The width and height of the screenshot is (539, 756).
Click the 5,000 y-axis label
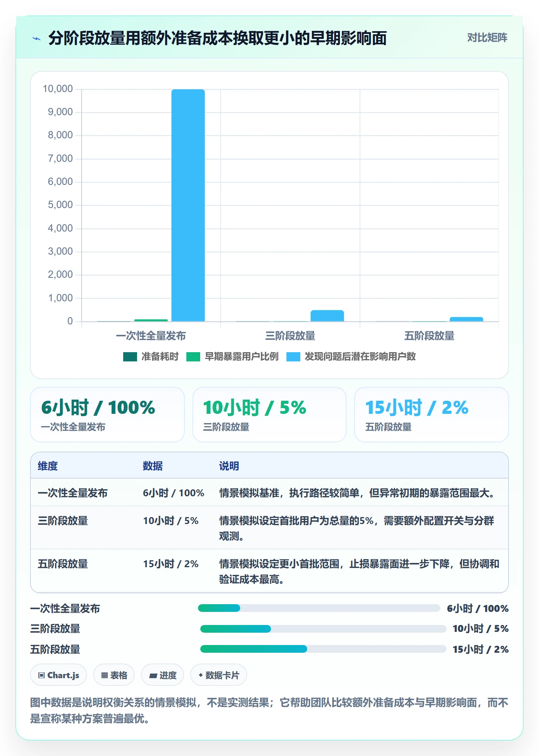[x=60, y=205]
